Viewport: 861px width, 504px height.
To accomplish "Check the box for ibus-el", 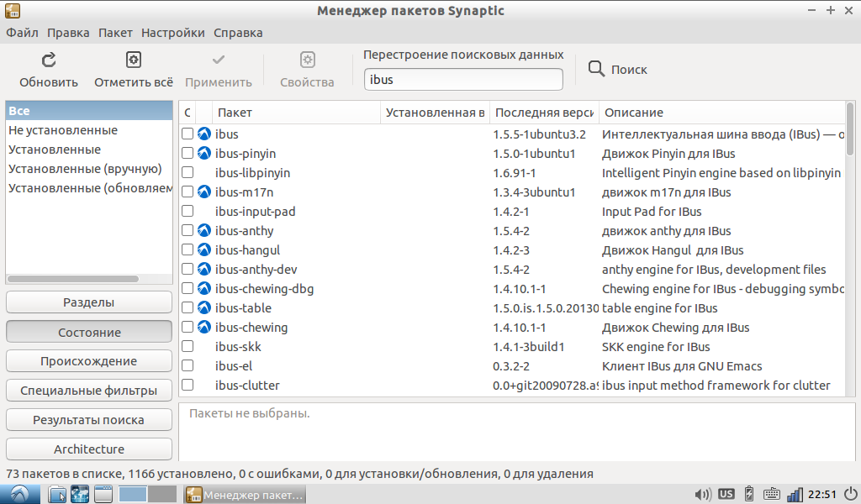I will click(188, 365).
